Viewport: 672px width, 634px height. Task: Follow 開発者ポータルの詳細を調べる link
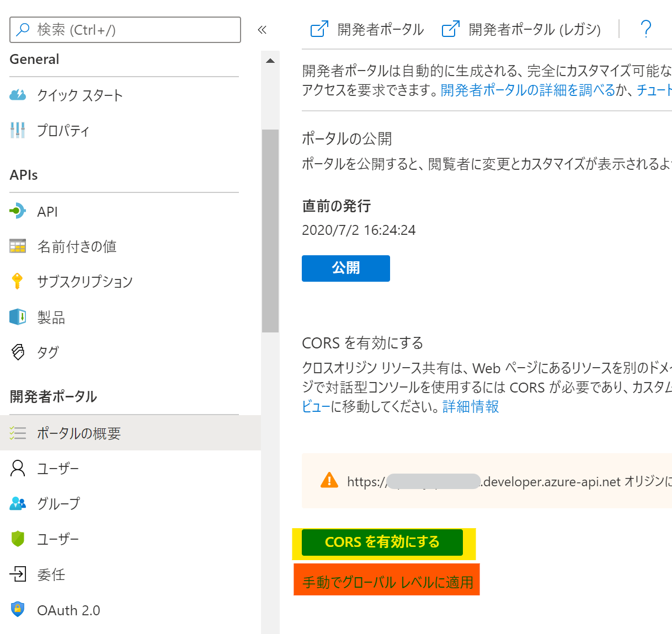click(x=528, y=90)
